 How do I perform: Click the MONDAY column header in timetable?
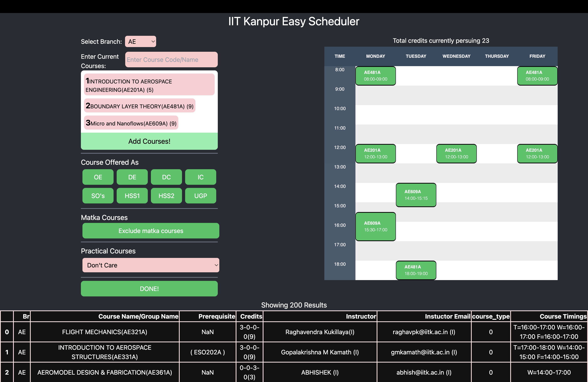(375, 56)
